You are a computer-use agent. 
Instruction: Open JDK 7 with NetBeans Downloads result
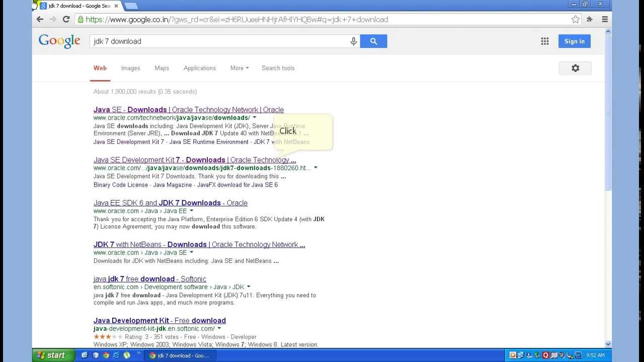pos(199,245)
